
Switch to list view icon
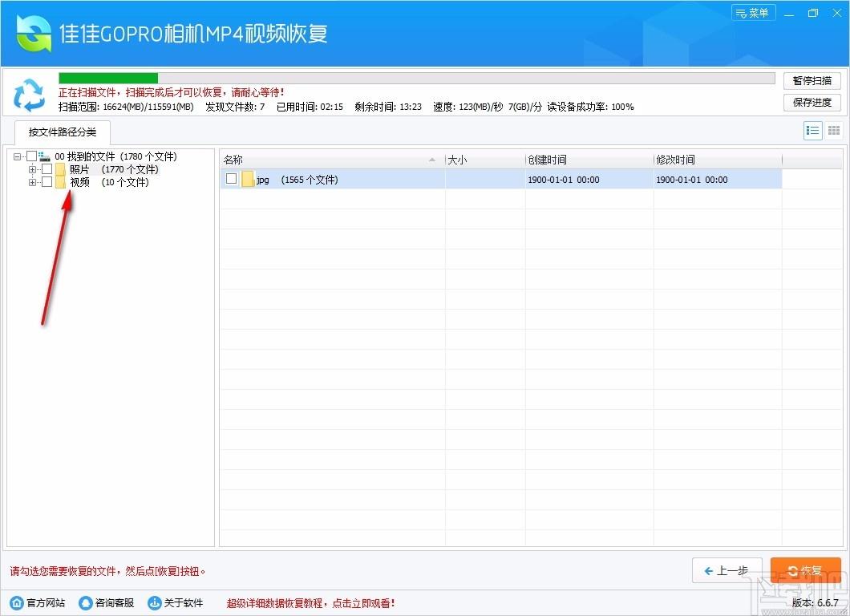[x=812, y=131]
